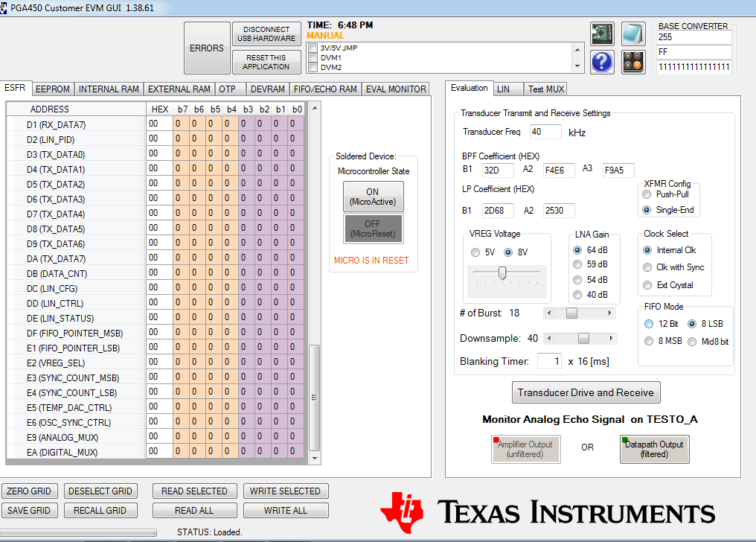
Task: Select Clk with Sync clock option
Action: click(x=647, y=267)
